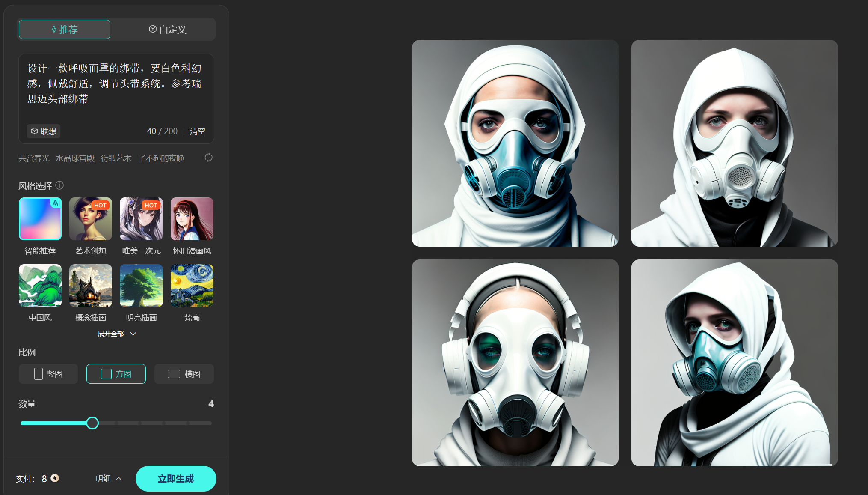Viewport: 868px width, 495px height.
Task: Select the 方图 square ratio option
Action: [116, 374]
